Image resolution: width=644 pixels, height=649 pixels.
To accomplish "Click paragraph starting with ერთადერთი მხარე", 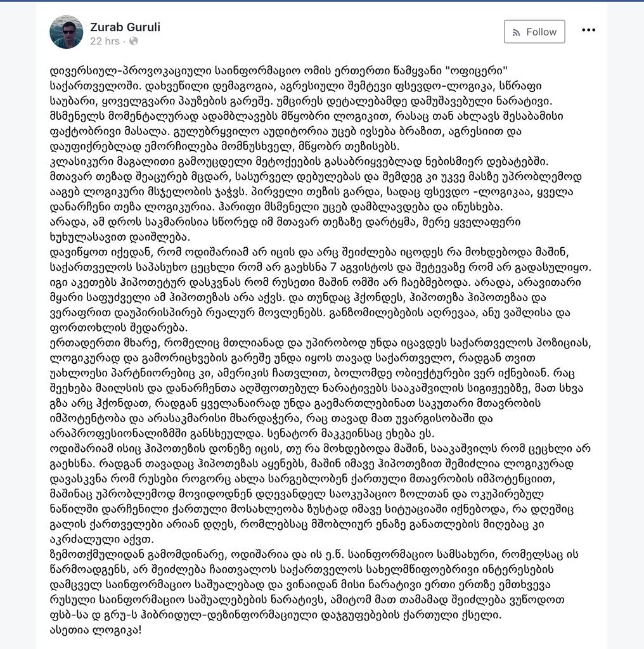I will (x=320, y=388).
